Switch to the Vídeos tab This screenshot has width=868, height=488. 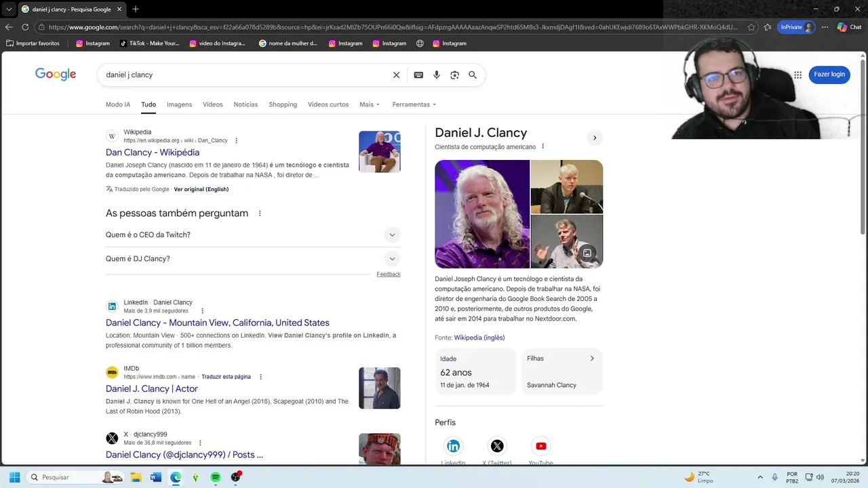pos(212,104)
